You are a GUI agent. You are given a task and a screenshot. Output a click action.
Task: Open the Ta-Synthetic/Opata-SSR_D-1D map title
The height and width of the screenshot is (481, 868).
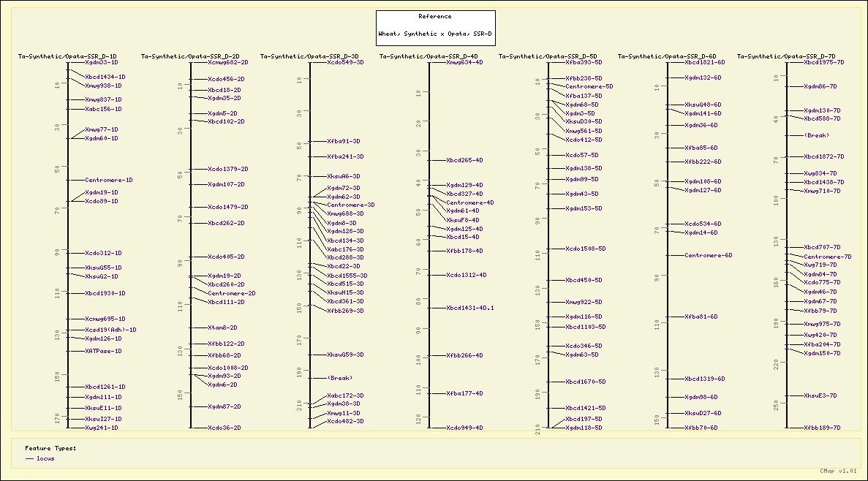click(x=67, y=56)
